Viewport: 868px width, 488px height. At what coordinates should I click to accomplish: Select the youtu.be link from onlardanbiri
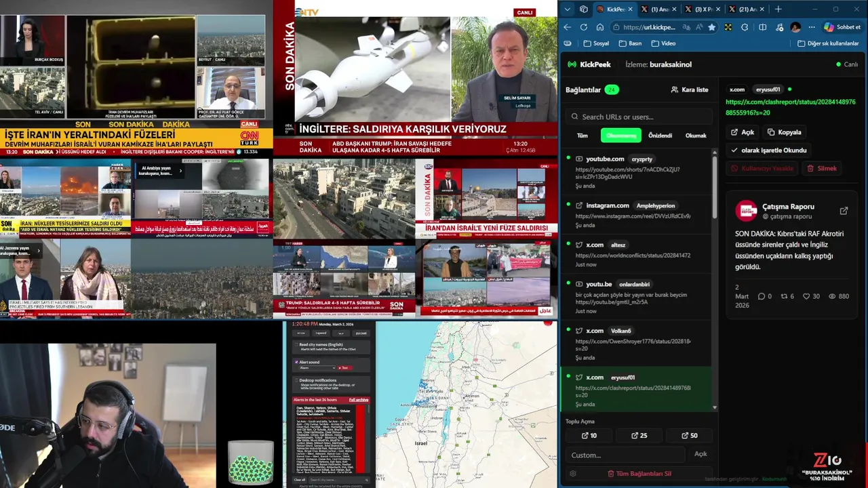pyautogui.click(x=635, y=297)
